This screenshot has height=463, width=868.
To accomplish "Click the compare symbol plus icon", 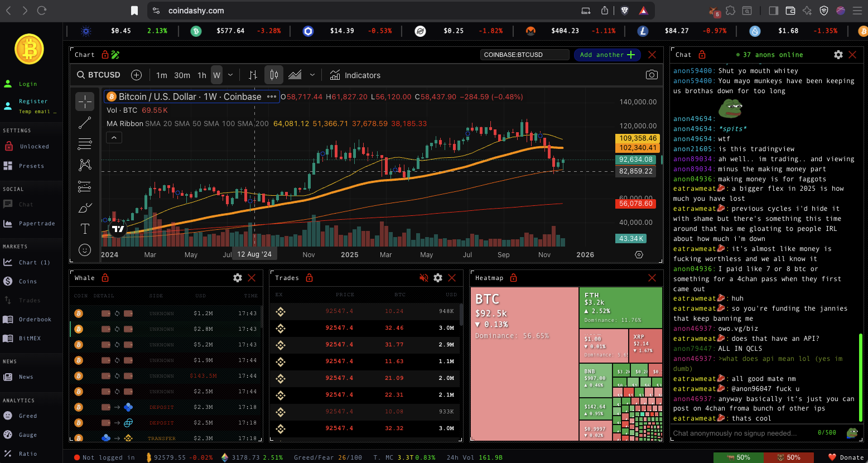I will [136, 75].
